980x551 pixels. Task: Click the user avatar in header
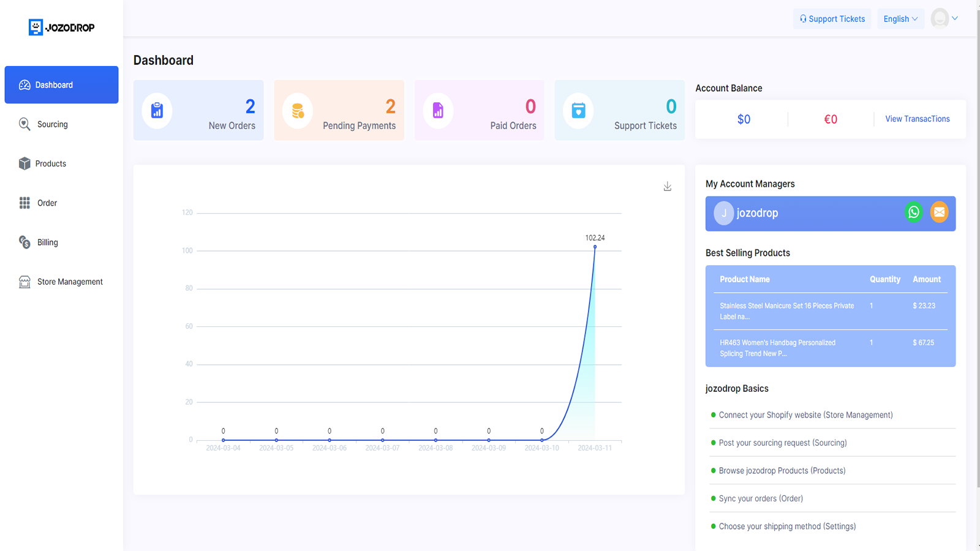coord(940,18)
